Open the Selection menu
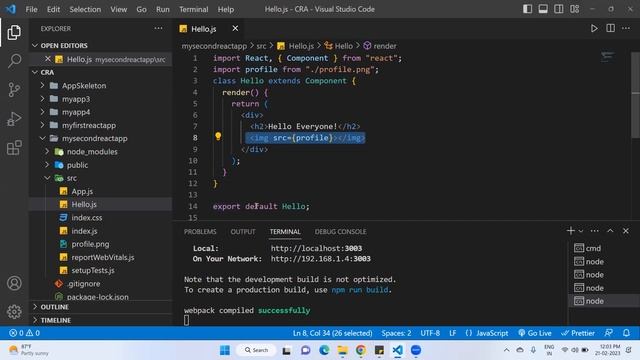 [85, 9]
